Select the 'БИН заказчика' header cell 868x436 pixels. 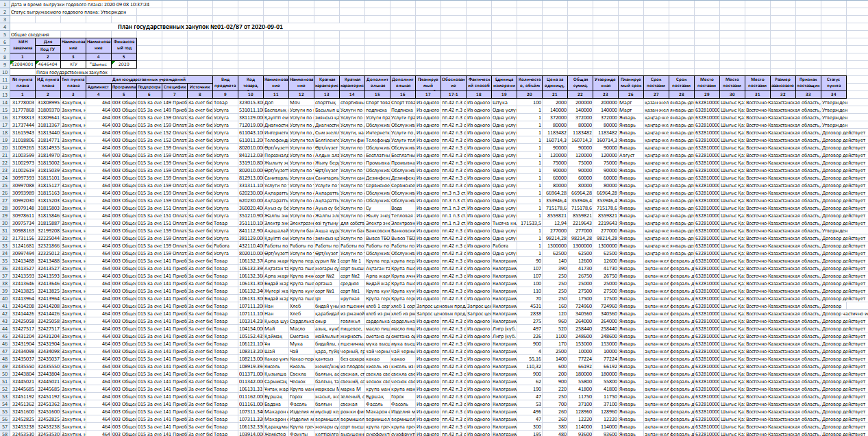click(x=23, y=45)
